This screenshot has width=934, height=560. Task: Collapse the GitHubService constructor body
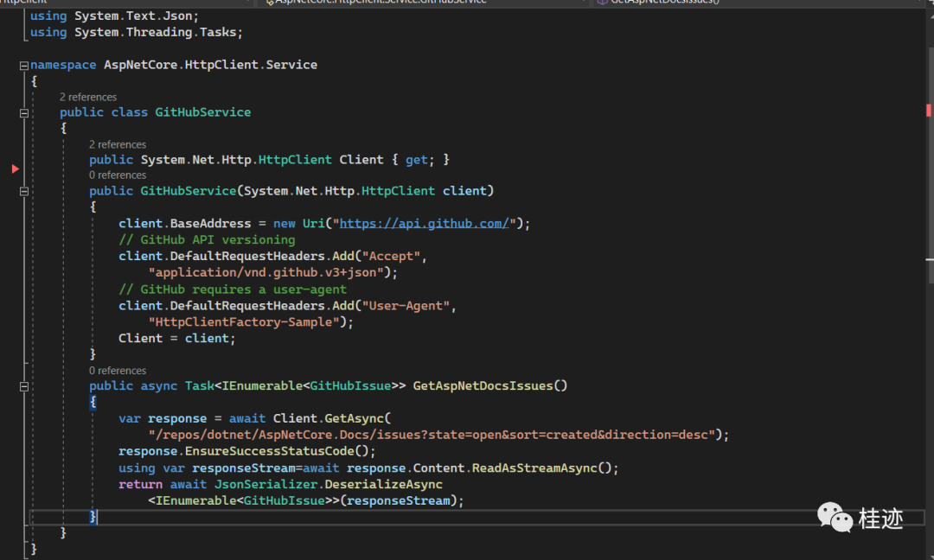(24, 190)
